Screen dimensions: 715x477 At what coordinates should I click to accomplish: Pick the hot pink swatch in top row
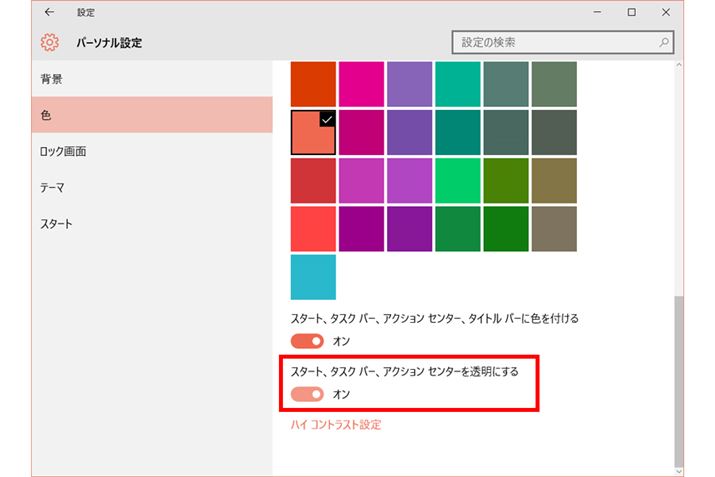[361, 84]
